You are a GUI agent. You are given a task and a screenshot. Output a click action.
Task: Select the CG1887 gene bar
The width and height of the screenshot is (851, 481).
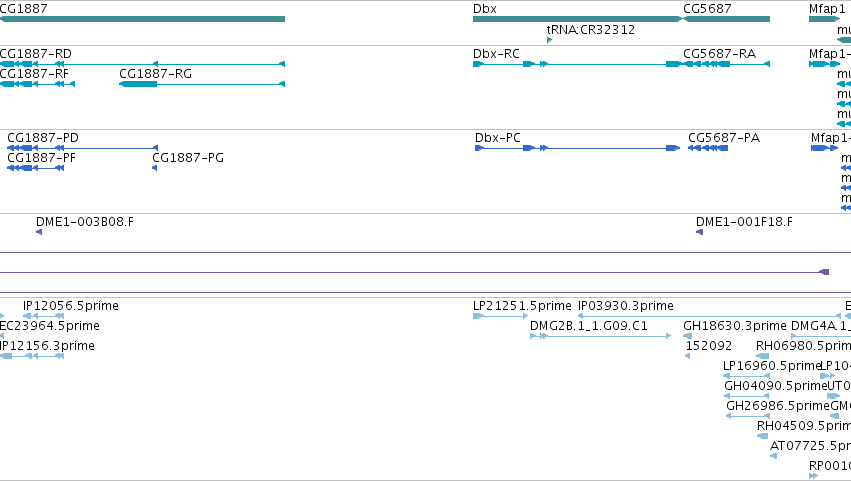pos(142,20)
